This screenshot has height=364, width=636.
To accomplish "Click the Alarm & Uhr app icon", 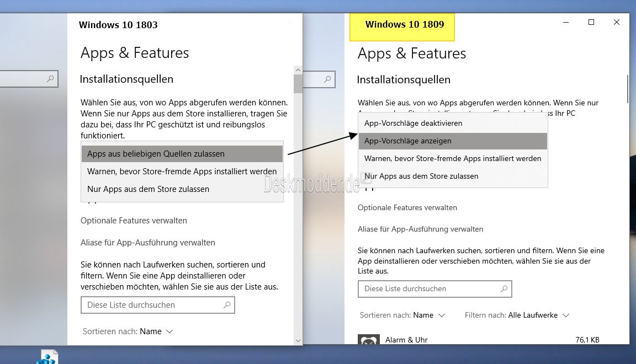I will pos(369,341).
